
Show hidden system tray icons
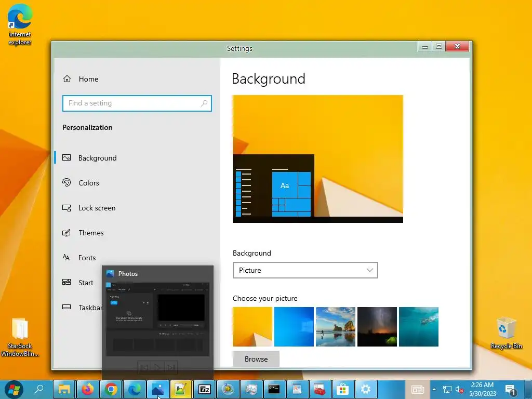point(434,390)
